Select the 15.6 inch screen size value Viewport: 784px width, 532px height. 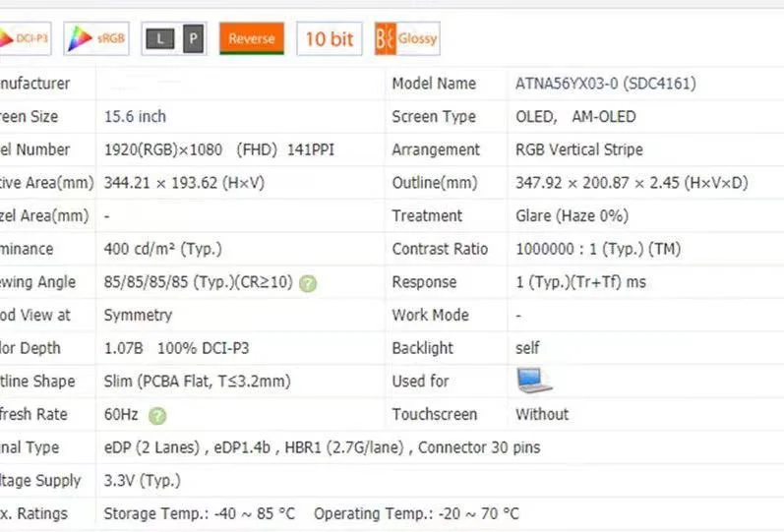[135, 116]
